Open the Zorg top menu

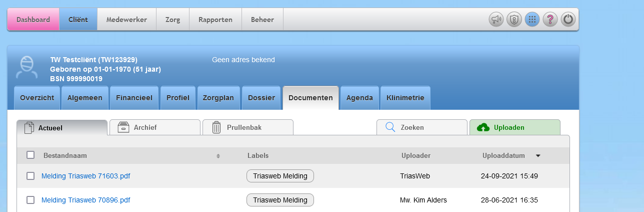[172, 20]
